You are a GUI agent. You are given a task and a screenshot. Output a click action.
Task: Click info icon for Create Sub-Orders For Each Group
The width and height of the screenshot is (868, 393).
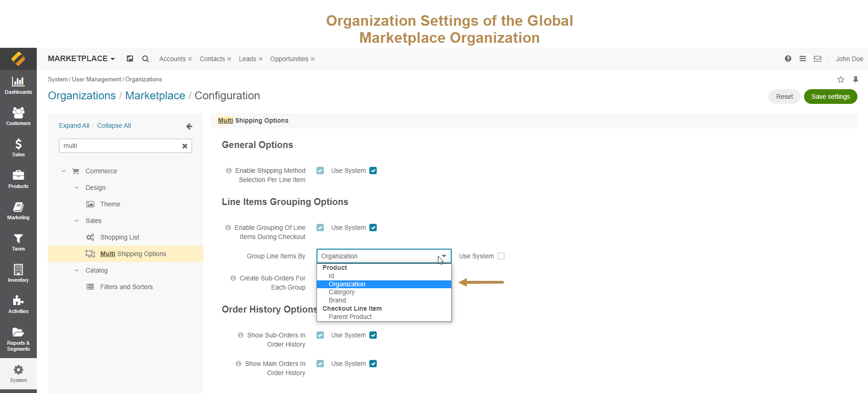coord(233,278)
